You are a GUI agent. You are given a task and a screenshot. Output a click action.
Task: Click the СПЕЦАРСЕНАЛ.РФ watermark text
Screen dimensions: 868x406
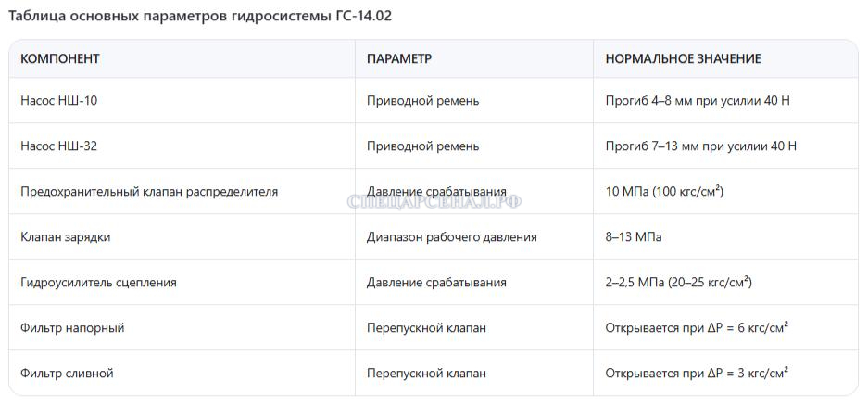coord(434,202)
